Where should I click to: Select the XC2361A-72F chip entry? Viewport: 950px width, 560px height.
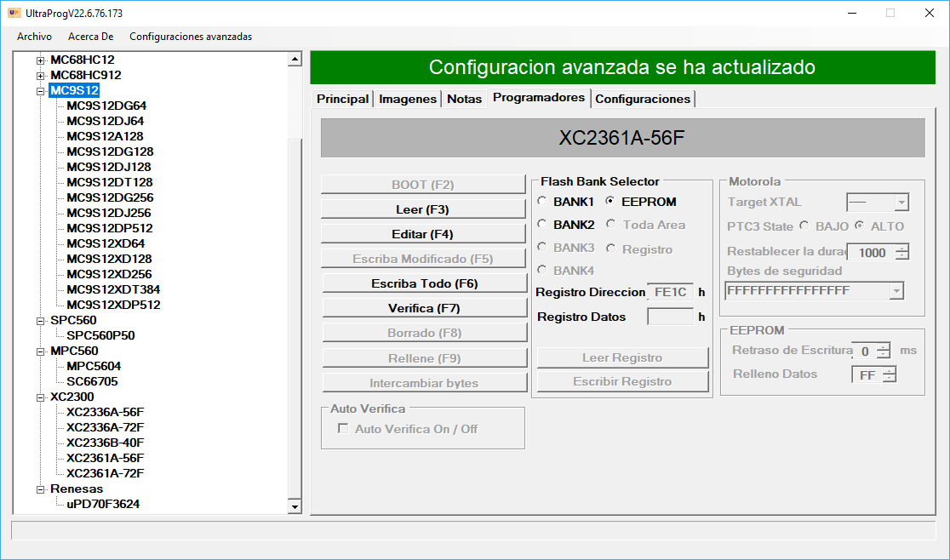pyautogui.click(x=105, y=473)
